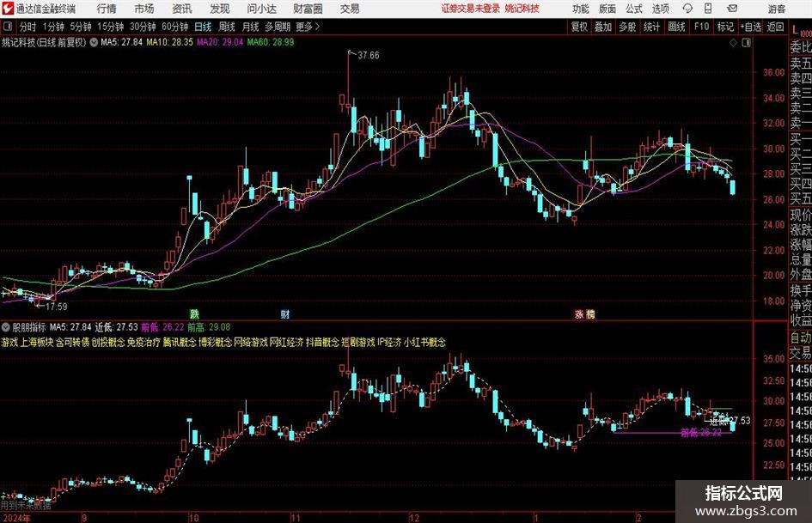Toggle the right panel icon in chart corner
Screen dimensions: 812x523
point(746,43)
